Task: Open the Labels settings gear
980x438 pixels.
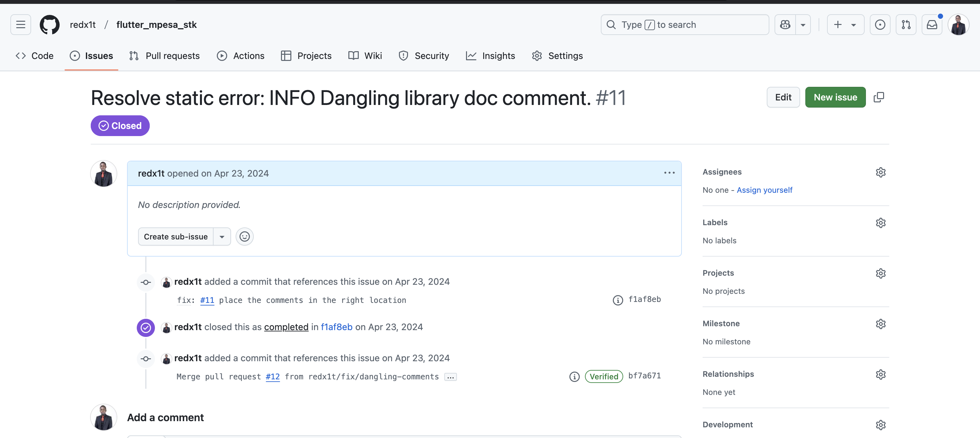Action: click(881, 223)
